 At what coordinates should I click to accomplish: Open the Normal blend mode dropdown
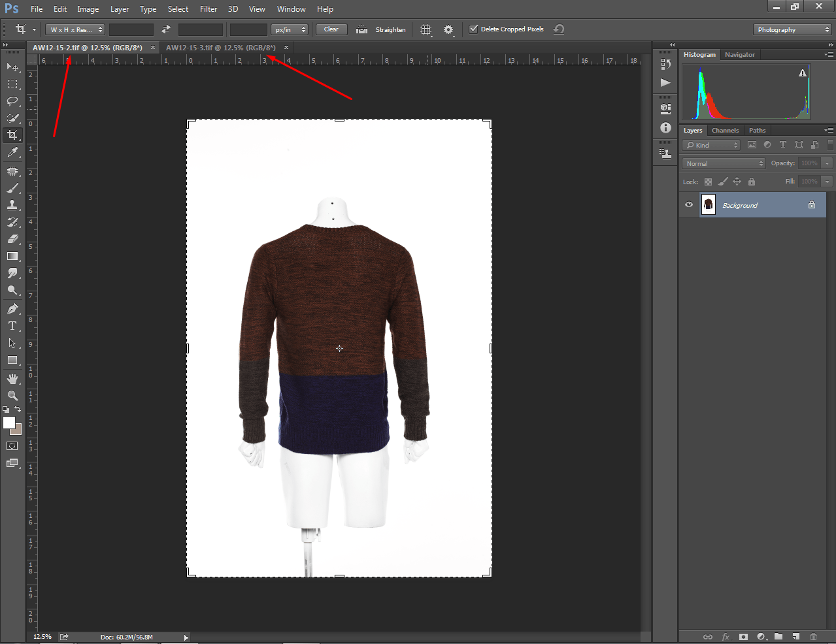pos(724,163)
